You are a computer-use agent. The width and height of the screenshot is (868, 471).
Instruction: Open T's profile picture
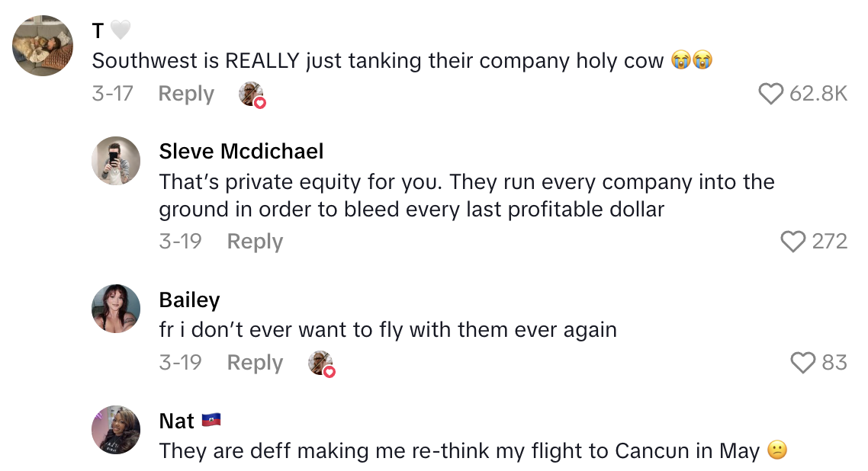[x=43, y=46]
